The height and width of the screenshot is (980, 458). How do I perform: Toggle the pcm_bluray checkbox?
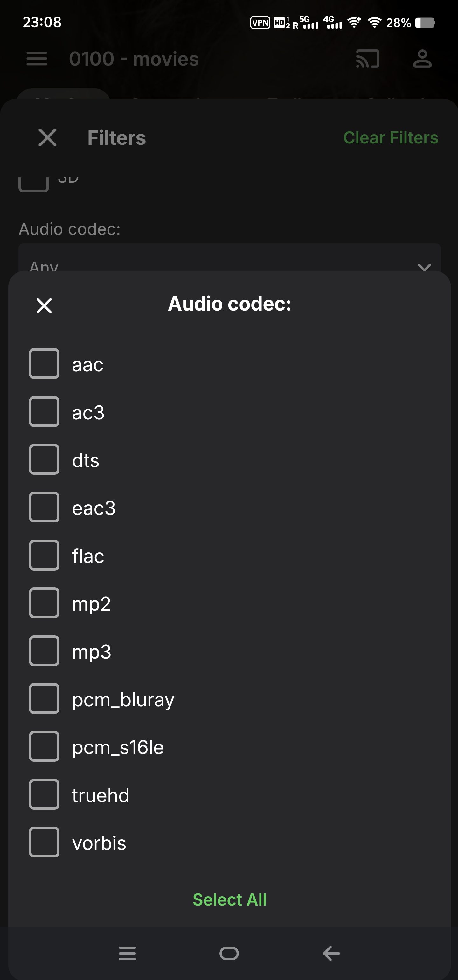point(44,699)
